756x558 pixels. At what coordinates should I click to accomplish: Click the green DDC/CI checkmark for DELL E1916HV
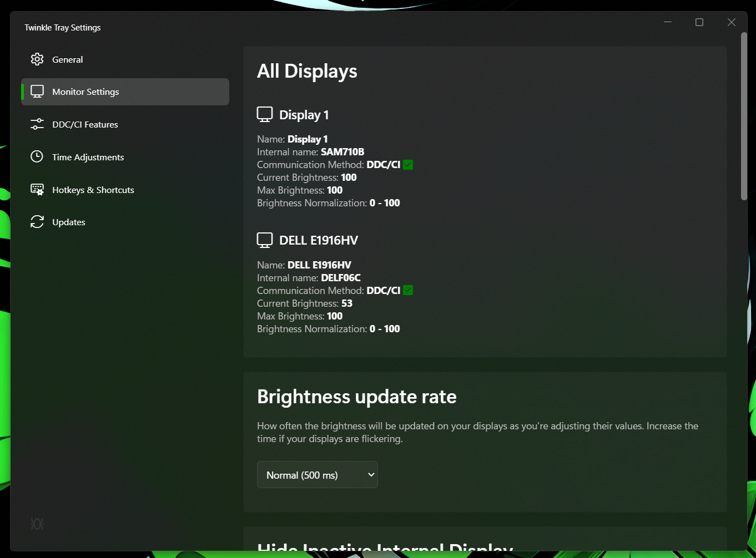(408, 290)
